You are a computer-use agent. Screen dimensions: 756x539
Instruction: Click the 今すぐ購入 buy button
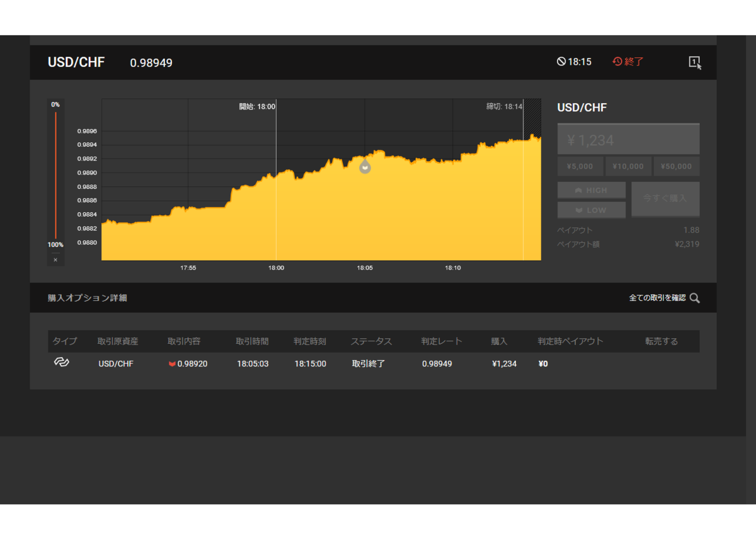coord(665,199)
